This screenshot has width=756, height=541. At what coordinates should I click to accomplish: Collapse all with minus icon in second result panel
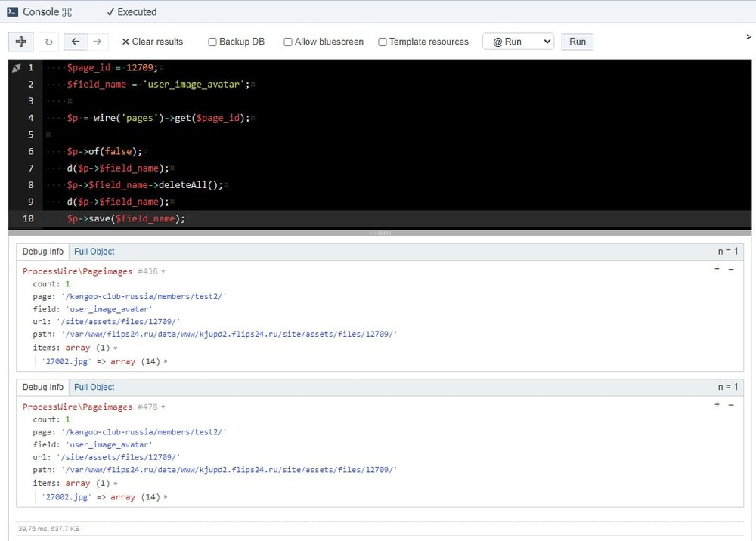(x=731, y=405)
